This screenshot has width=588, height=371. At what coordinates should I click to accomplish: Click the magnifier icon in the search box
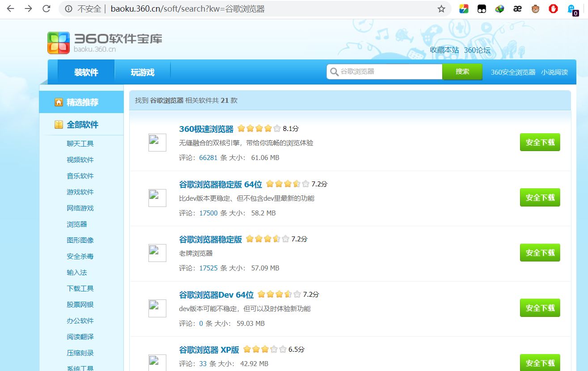click(334, 72)
